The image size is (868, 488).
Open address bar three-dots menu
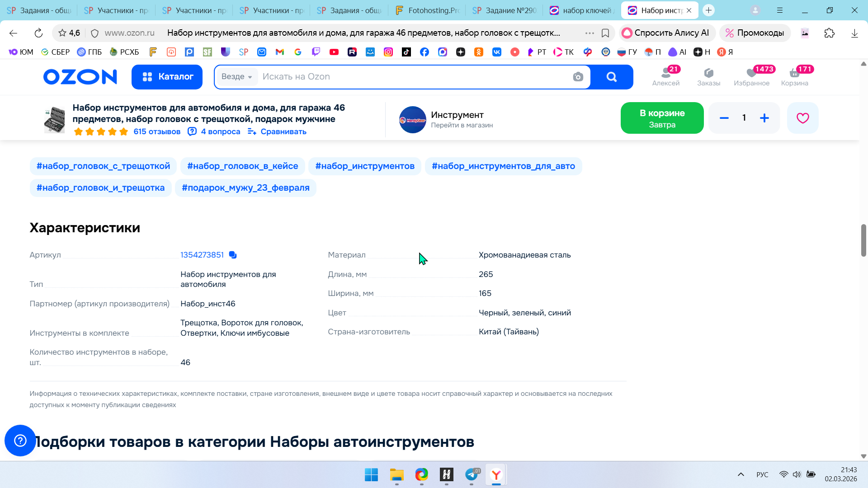tap(590, 33)
